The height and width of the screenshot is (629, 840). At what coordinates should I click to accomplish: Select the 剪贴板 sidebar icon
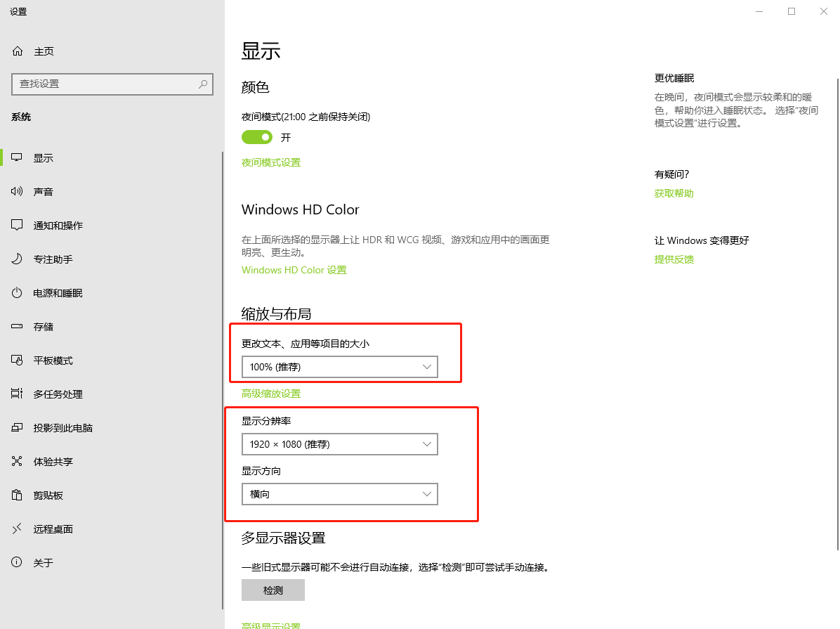[x=16, y=495]
